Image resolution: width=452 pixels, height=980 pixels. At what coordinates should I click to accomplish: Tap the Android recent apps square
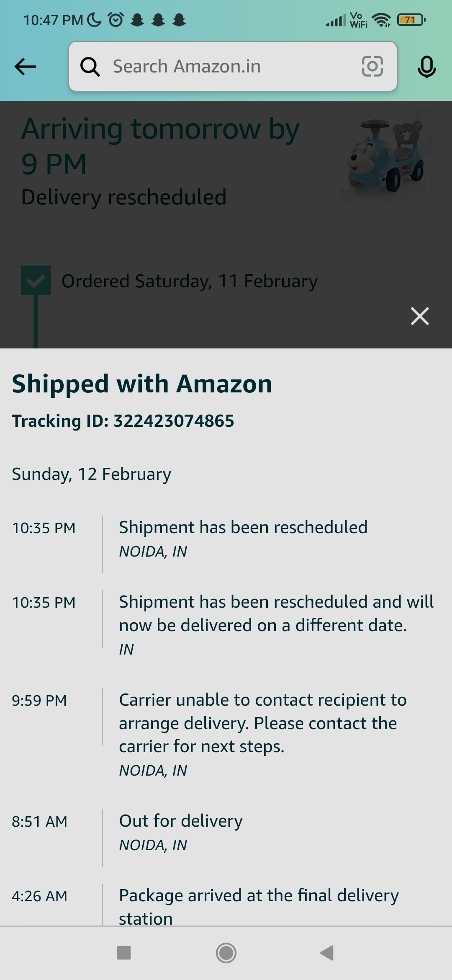(x=124, y=953)
